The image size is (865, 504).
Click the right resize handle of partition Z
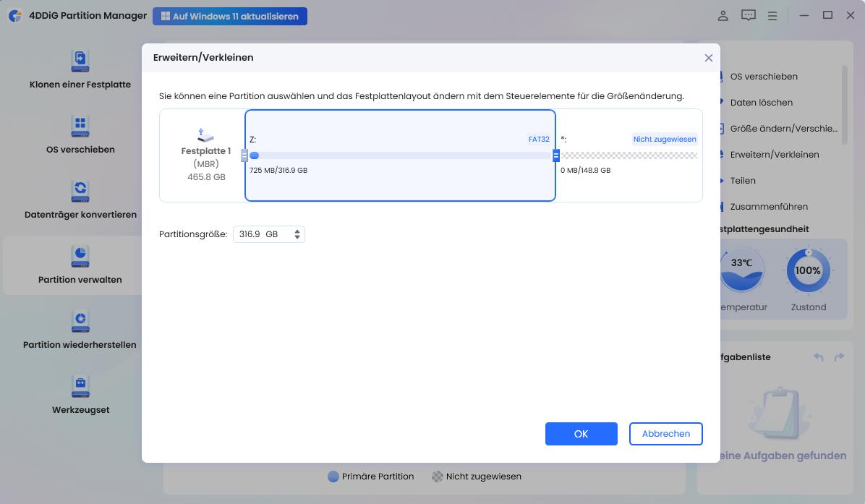click(x=555, y=155)
